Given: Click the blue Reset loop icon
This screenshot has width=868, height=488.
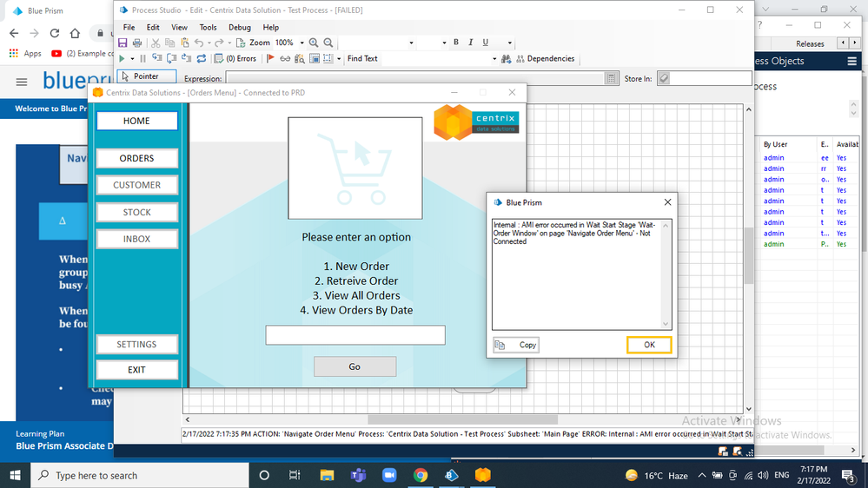Looking at the screenshot, I should (x=202, y=59).
